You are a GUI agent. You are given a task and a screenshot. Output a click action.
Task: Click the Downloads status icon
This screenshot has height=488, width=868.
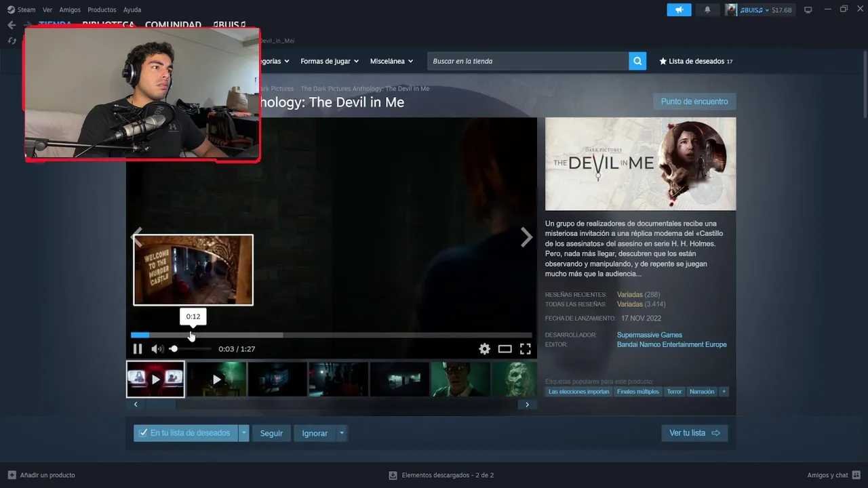[392, 475]
